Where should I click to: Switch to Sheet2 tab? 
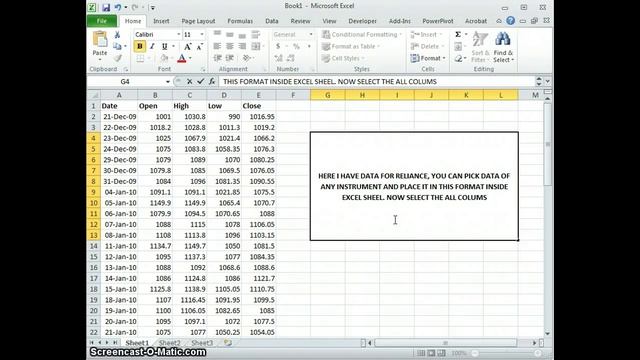(169, 343)
